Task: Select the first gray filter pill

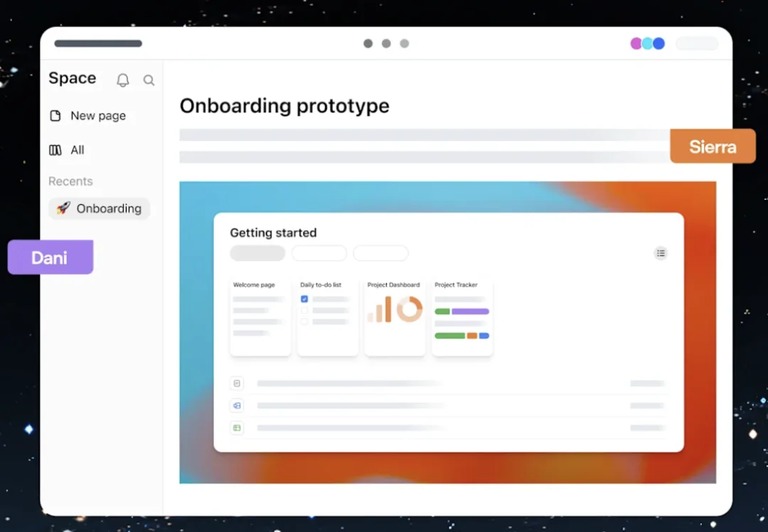Action: click(258, 253)
